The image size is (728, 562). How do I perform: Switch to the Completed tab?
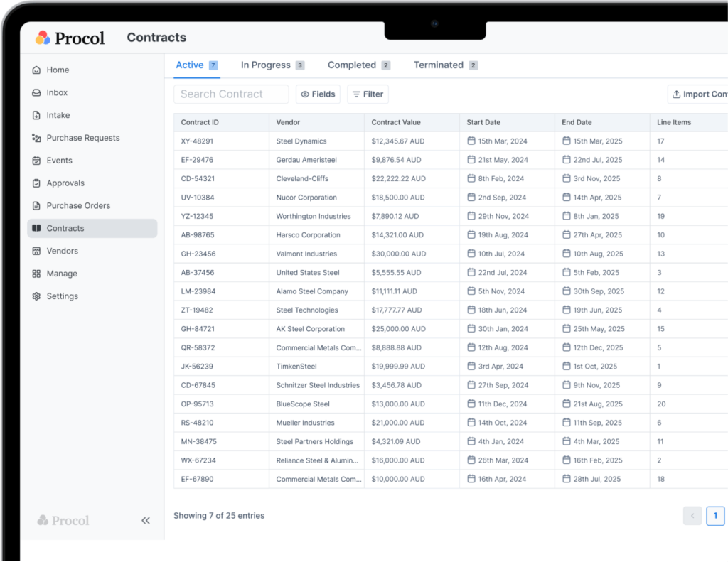(x=358, y=65)
